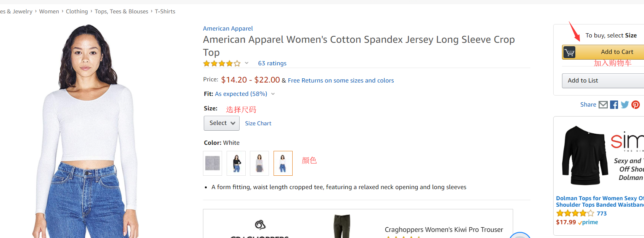Click the Dolman top star rating

tap(575, 214)
